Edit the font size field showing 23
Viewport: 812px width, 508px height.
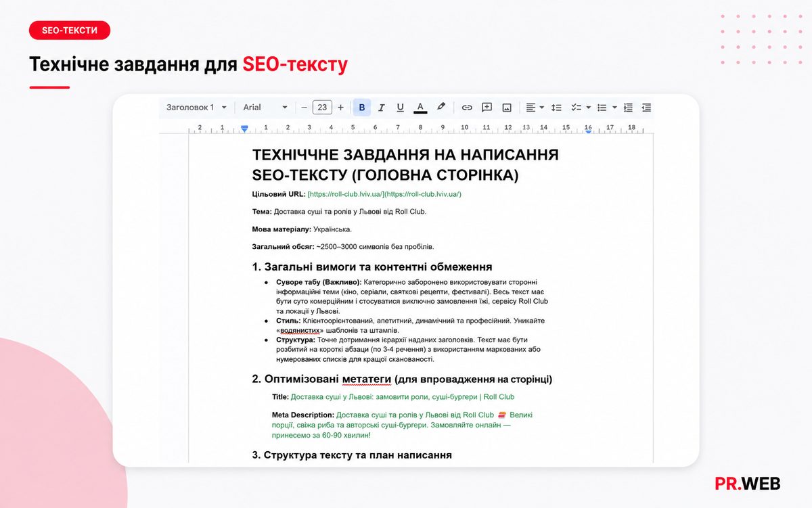pyautogui.click(x=322, y=108)
